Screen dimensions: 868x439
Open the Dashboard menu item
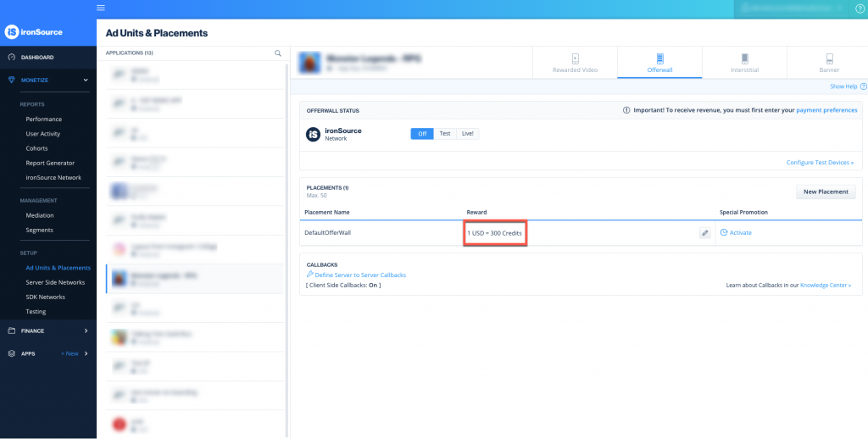coord(48,57)
